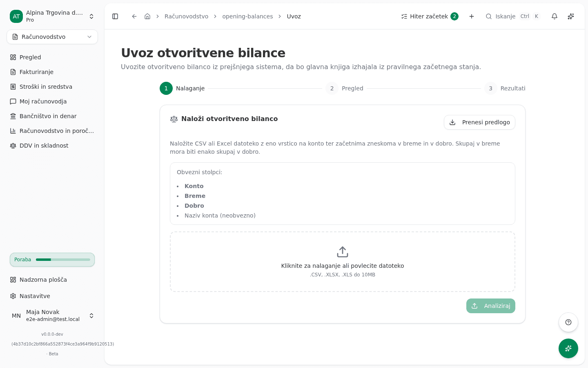
Task: Expand the Maja Novak user menu
Action: [x=52, y=316]
